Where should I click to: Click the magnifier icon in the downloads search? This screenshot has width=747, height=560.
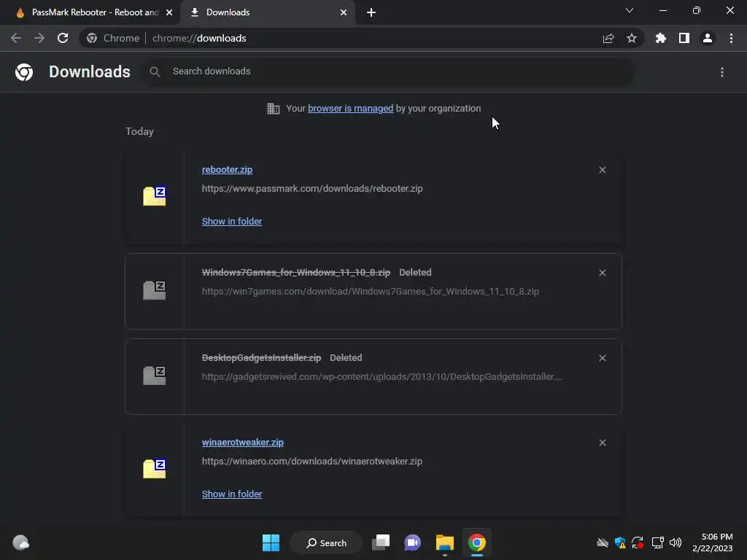coord(155,71)
